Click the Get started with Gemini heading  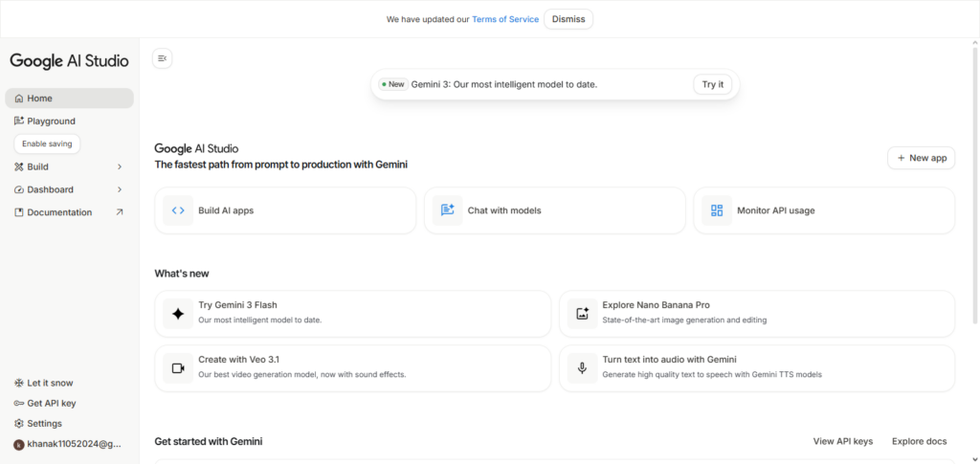click(209, 442)
